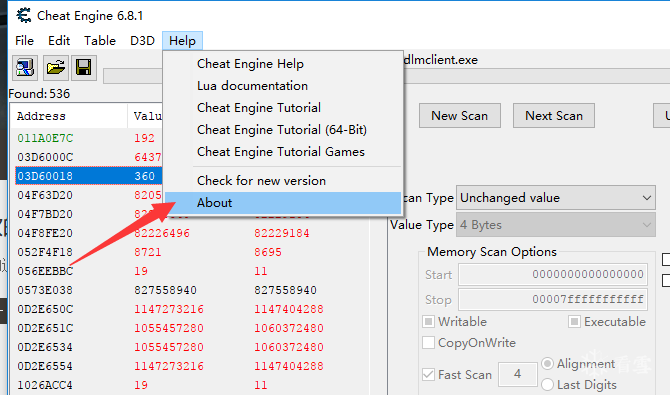Select address row 0573E038
The image size is (670, 395).
[45, 290]
